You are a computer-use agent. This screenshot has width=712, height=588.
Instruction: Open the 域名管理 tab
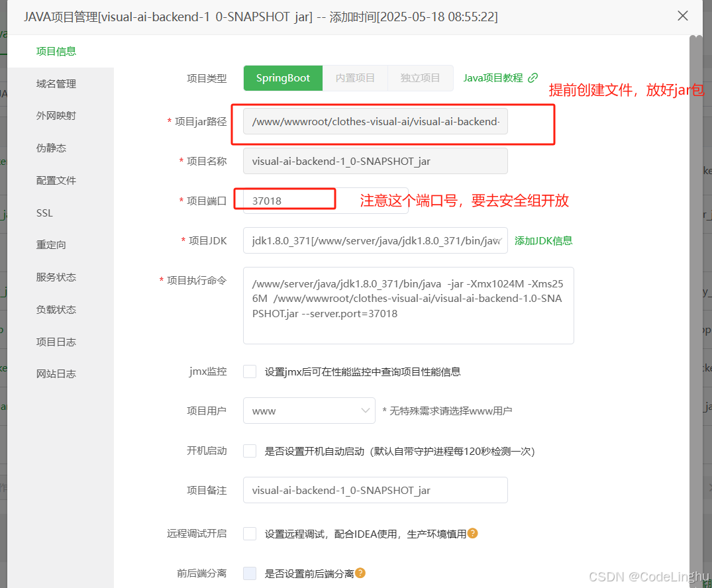click(x=56, y=84)
